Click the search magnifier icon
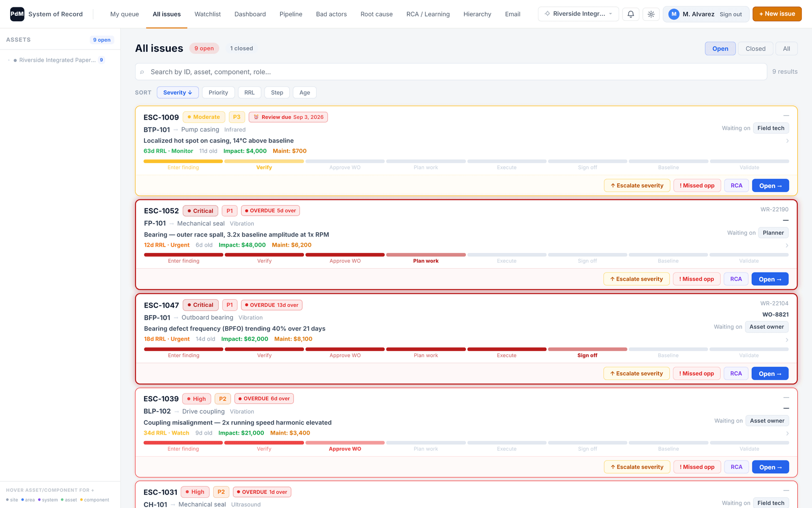The image size is (812, 508). (x=142, y=72)
